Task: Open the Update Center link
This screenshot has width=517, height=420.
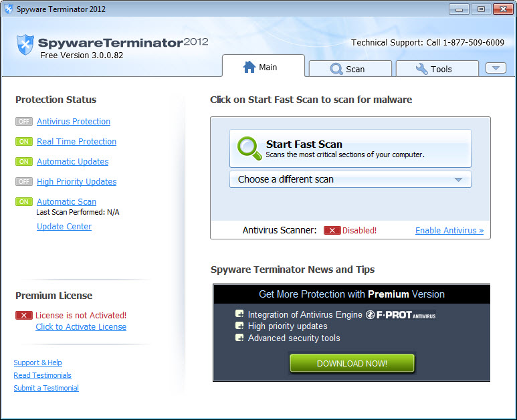Action: pyautogui.click(x=64, y=227)
